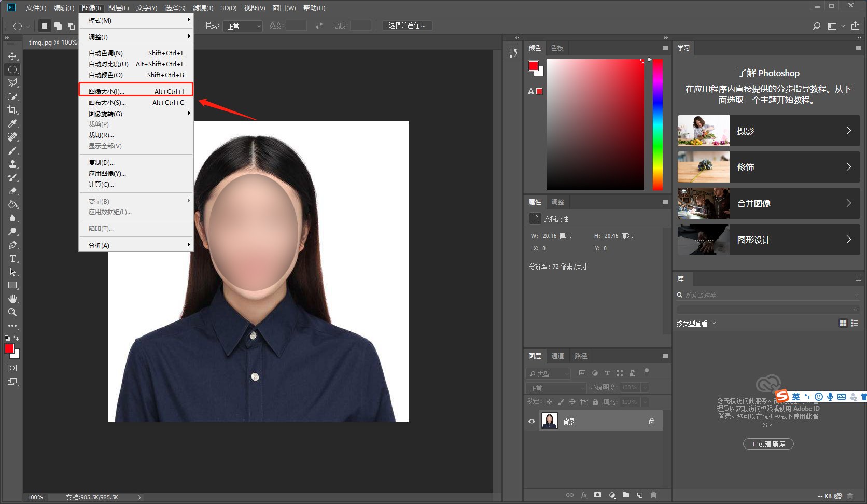Select the Eraser tool
The image size is (867, 504).
[12, 191]
